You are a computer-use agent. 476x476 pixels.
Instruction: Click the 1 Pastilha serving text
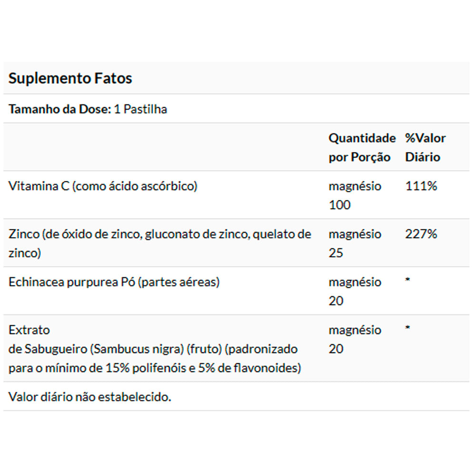pyautogui.click(x=140, y=109)
